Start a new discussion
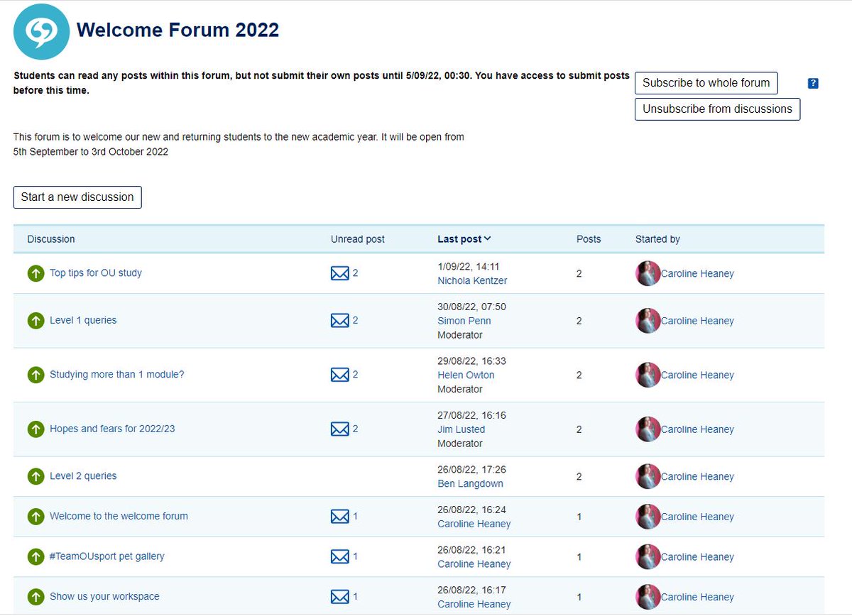 coord(77,197)
